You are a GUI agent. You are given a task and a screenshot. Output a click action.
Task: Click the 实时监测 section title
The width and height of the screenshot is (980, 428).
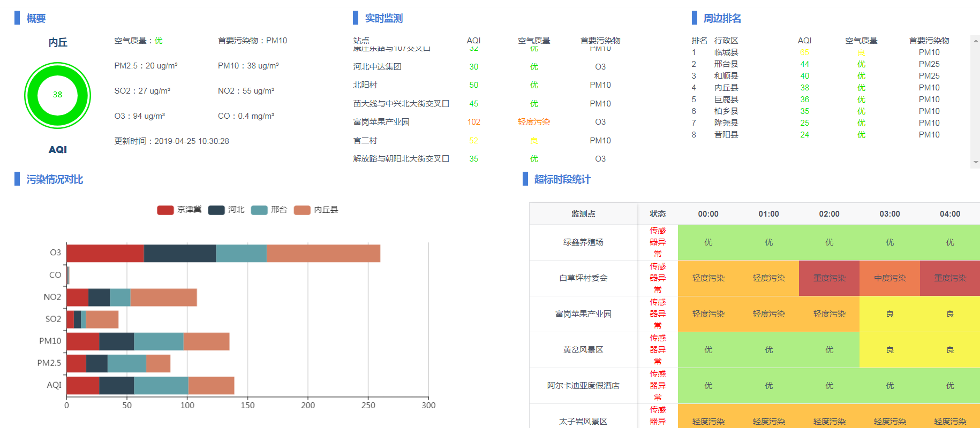(x=383, y=18)
